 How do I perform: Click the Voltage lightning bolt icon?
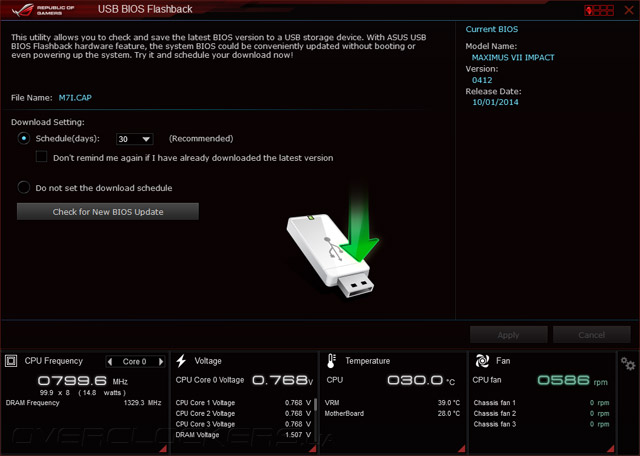(181, 361)
